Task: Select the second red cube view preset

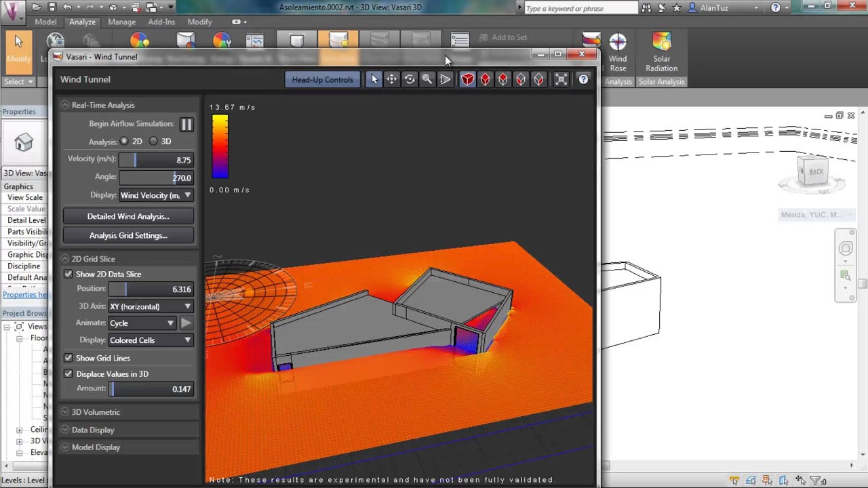Action: (486, 79)
